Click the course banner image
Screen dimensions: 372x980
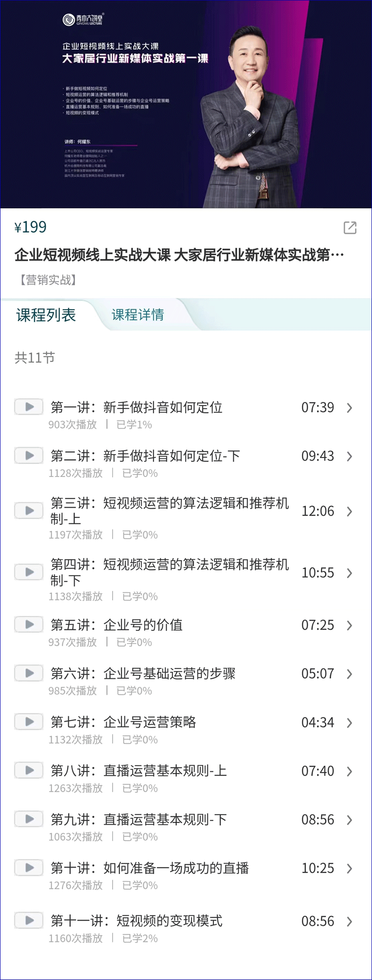pyautogui.click(x=186, y=104)
